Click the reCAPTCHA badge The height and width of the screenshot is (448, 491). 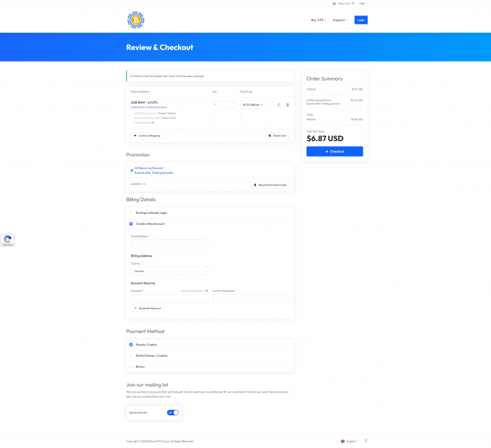pyautogui.click(x=7, y=240)
